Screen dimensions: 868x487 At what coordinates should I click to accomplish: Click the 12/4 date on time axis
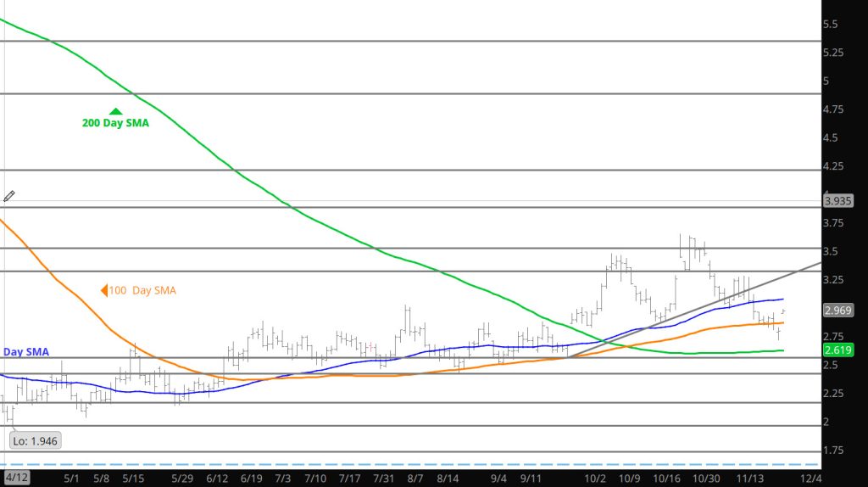pos(810,479)
